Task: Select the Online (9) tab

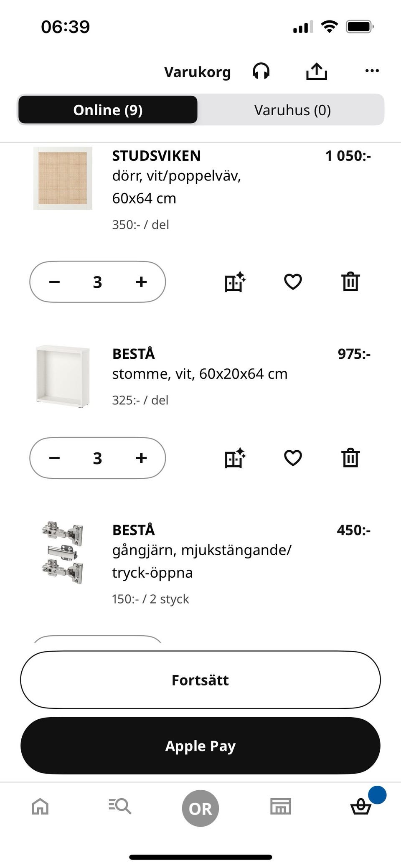Action: [108, 110]
